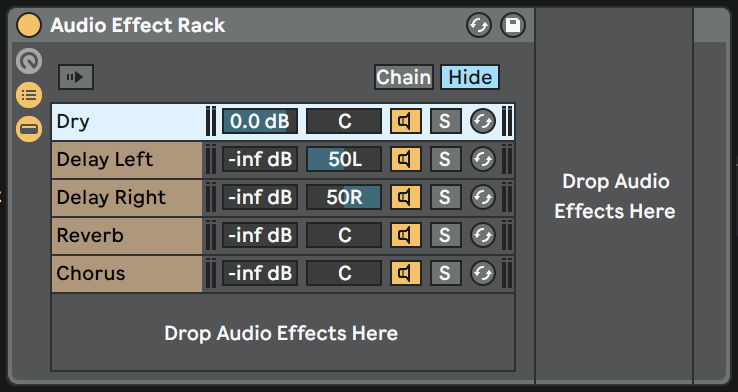Hot-swap the Delay Right chain
The width and height of the screenshot is (738, 392).
(483, 198)
